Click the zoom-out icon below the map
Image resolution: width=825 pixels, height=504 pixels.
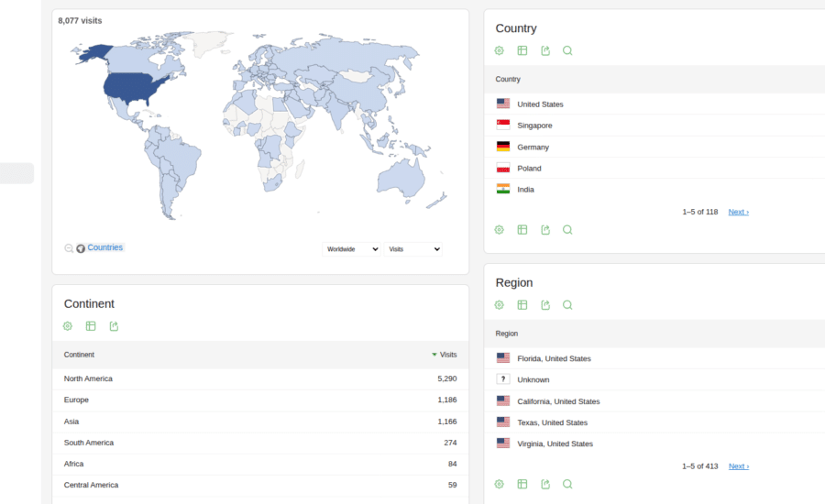[x=69, y=248]
